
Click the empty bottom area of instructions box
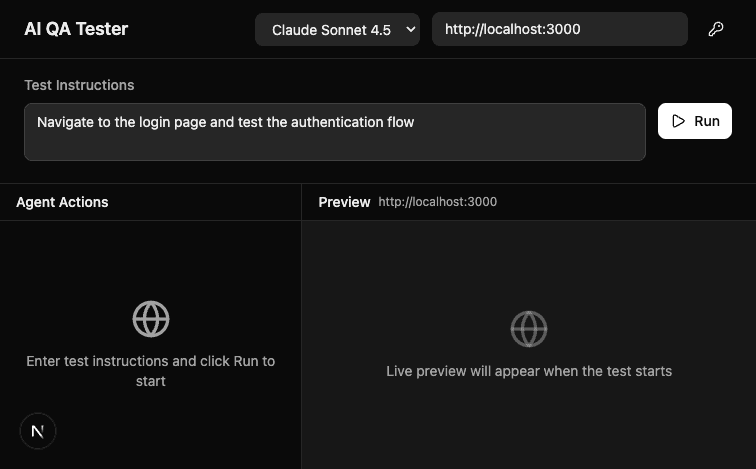pyautogui.click(x=334, y=148)
